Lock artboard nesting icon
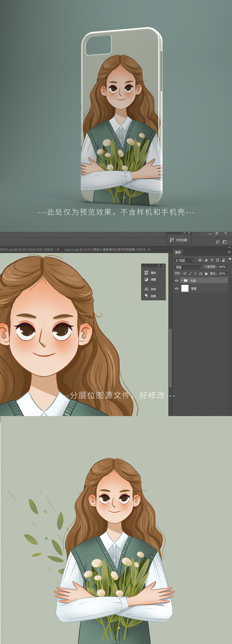 [x=201, y=274]
